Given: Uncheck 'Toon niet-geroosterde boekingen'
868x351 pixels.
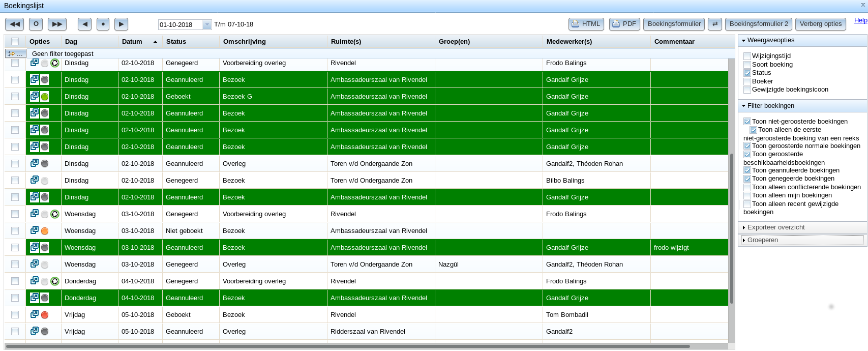Looking at the screenshot, I should [x=747, y=122].
